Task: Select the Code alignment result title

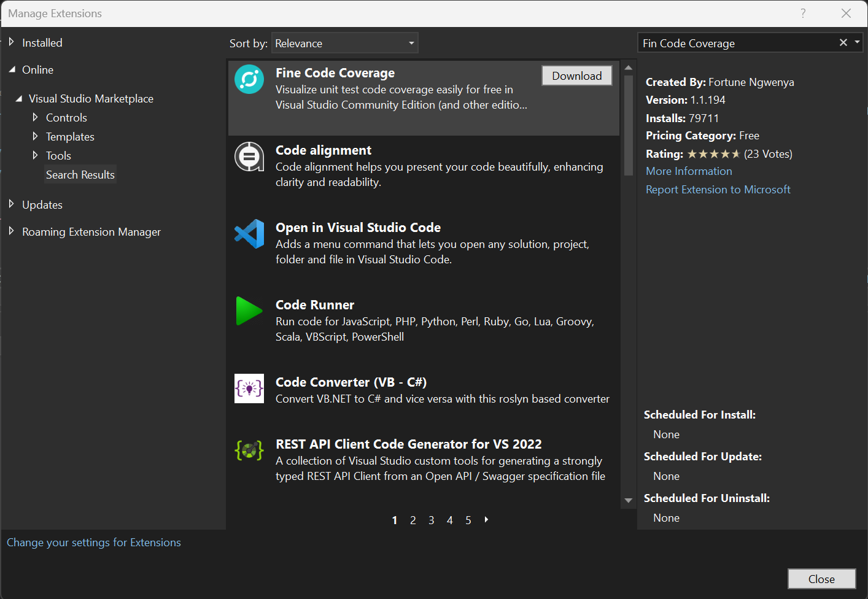Action: (324, 150)
